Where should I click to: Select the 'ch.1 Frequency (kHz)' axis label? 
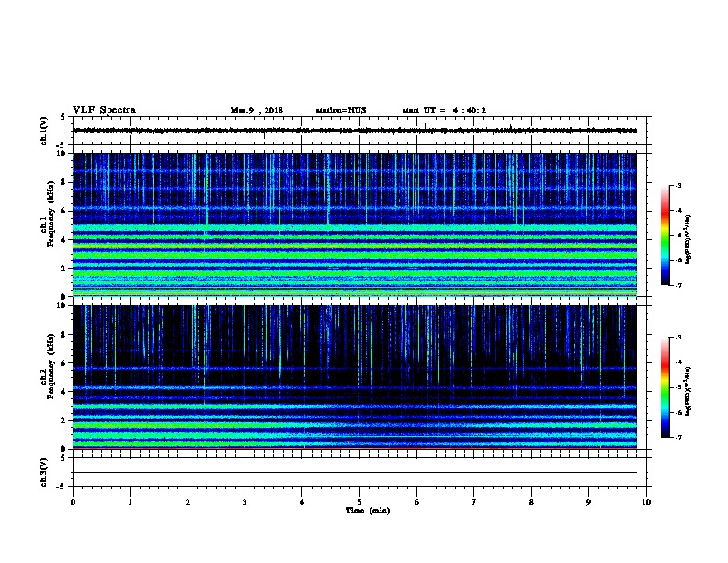(47, 213)
